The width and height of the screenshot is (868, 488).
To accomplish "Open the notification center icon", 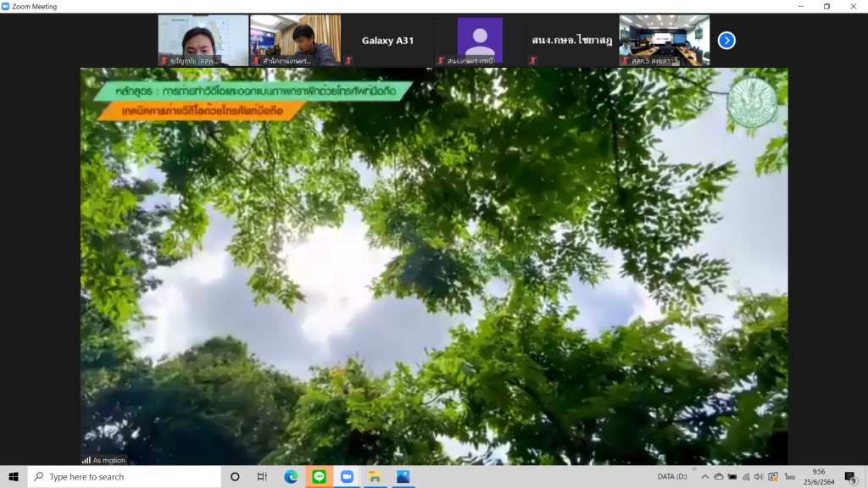I will tap(850, 478).
